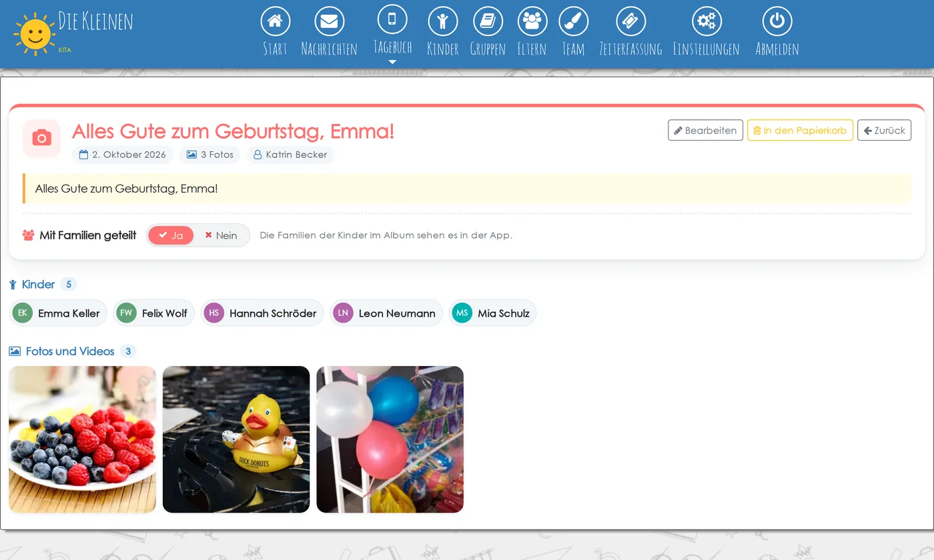The image size is (934, 560).
Task: Go back with the Zurück button
Action: point(884,130)
